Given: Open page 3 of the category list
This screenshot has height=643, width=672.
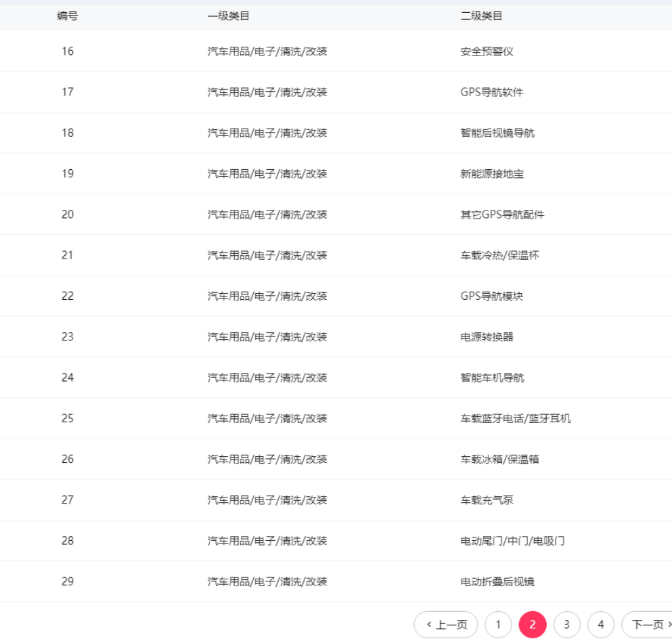Looking at the screenshot, I should tap(566, 625).
